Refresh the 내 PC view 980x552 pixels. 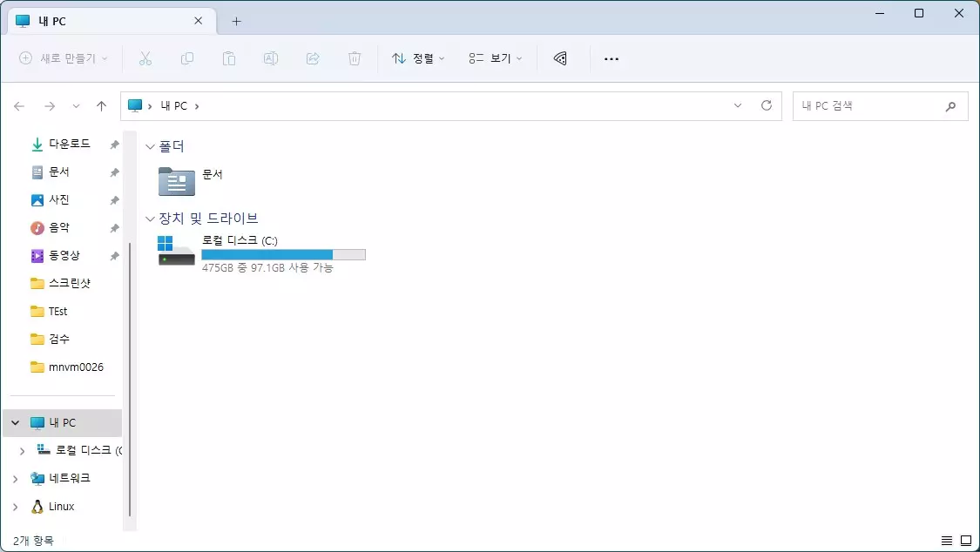767,105
